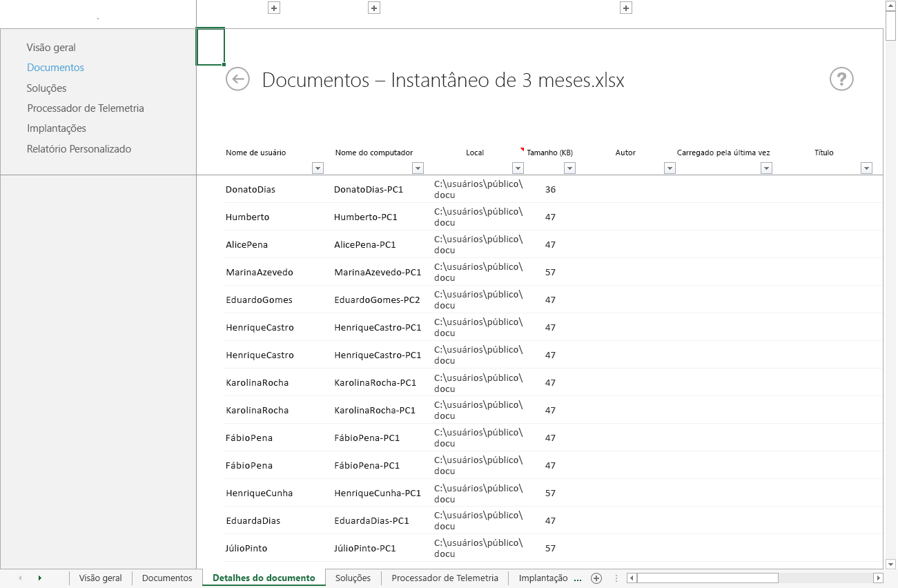Select size value 57 in MarinaAzevedo row

550,272
